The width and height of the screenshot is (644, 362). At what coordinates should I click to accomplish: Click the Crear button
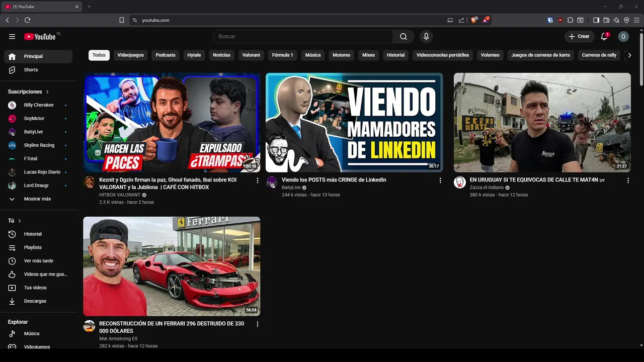point(579,36)
